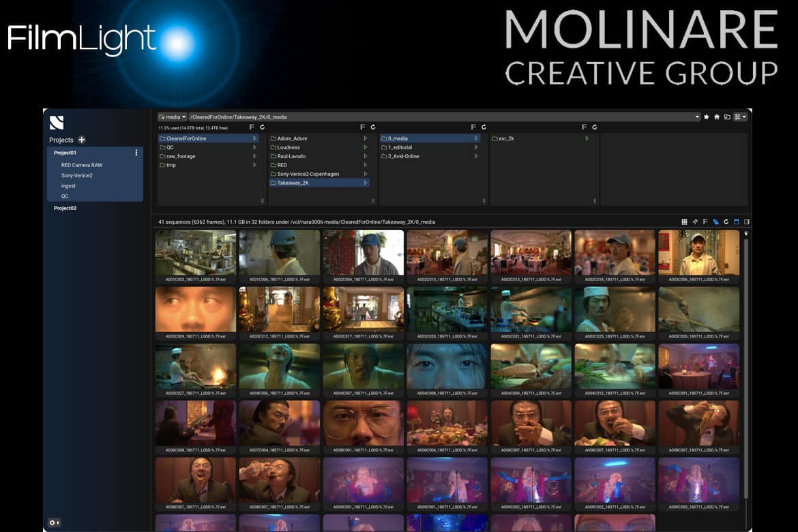Select thumbnail A002C004_180711
Image resolution: width=798 pixels, height=532 pixels.
coord(364,256)
